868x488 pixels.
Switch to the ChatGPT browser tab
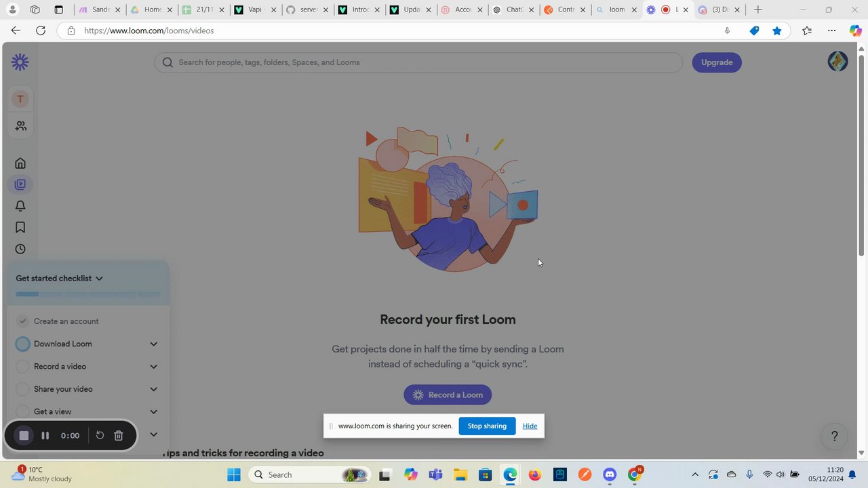[x=514, y=9]
